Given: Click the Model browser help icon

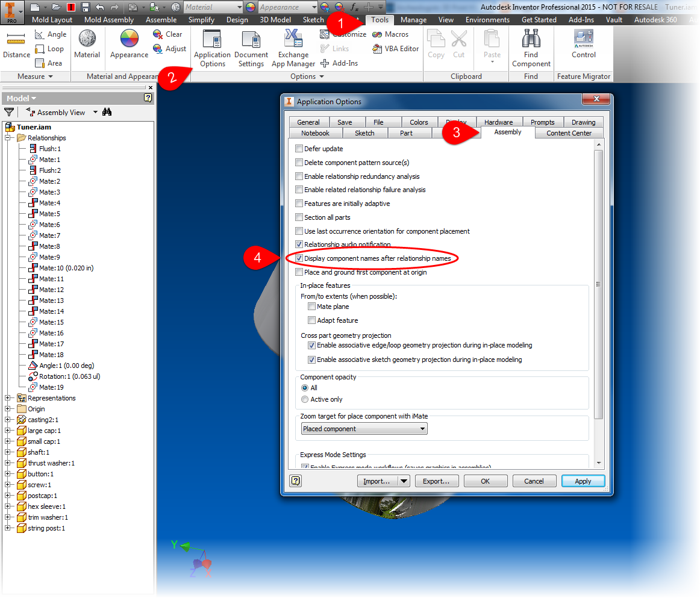Looking at the screenshot, I should (148, 98).
